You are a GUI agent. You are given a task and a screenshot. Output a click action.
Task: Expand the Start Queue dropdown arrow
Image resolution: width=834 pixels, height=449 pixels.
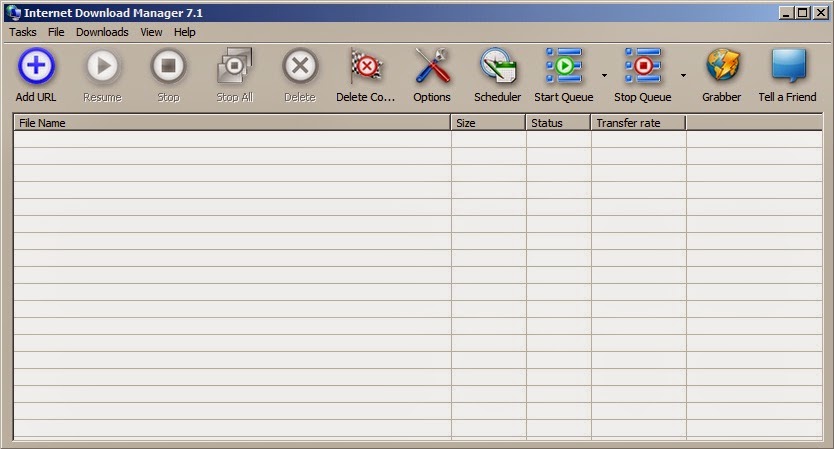pos(604,75)
